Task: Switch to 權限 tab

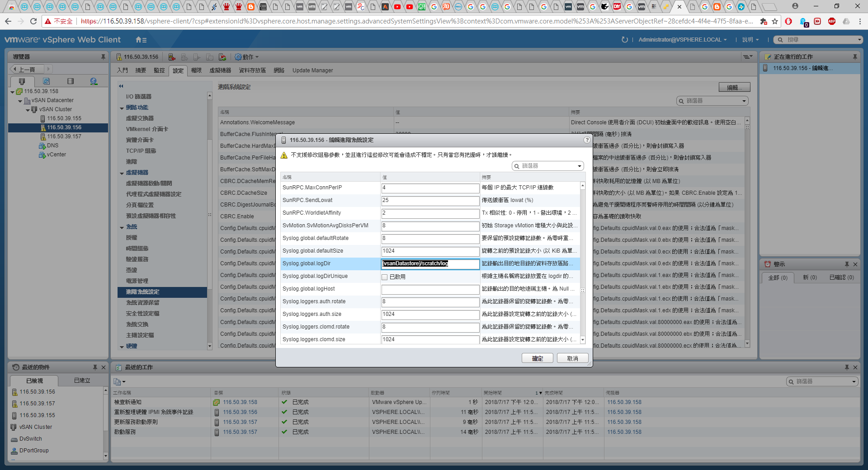Action: [196, 70]
